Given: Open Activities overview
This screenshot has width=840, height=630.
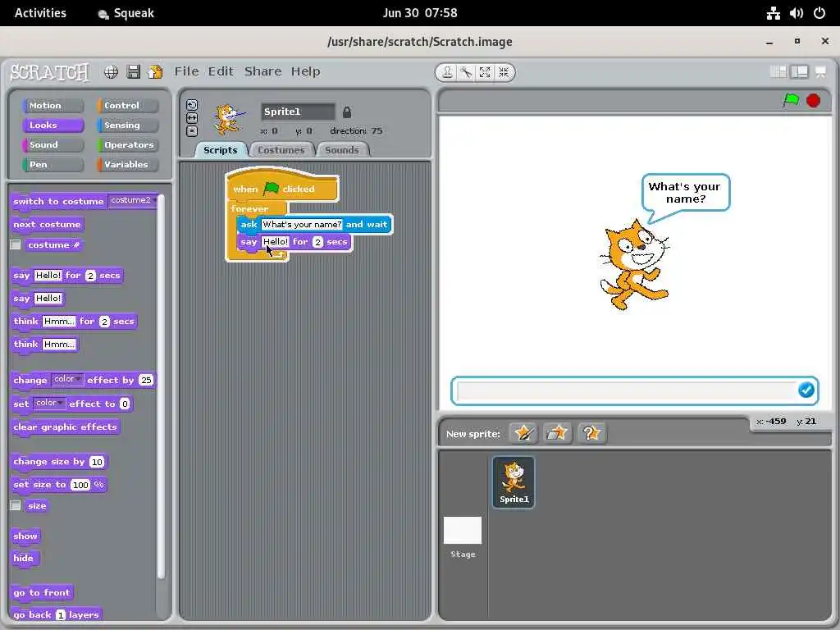Looking at the screenshot, I should tap(40, 13).
